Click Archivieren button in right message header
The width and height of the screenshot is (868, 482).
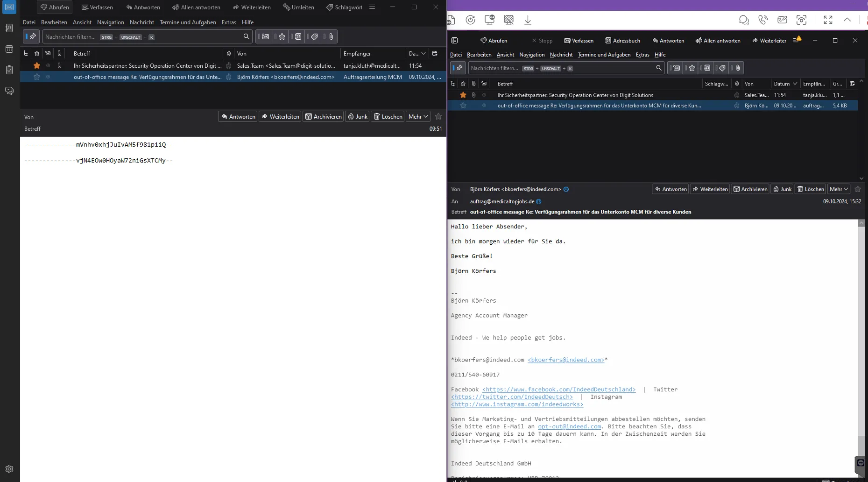tap(750, 189)
